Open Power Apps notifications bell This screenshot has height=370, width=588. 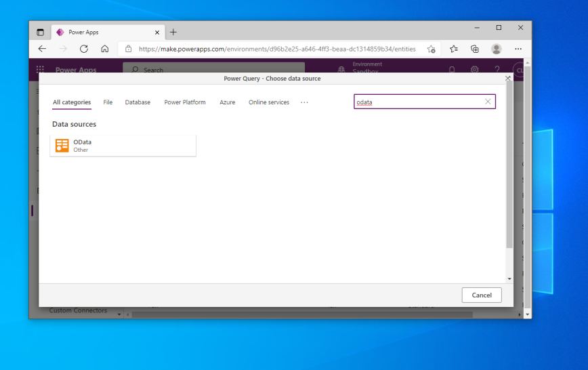pyautogui.click(x=452, y=69)
